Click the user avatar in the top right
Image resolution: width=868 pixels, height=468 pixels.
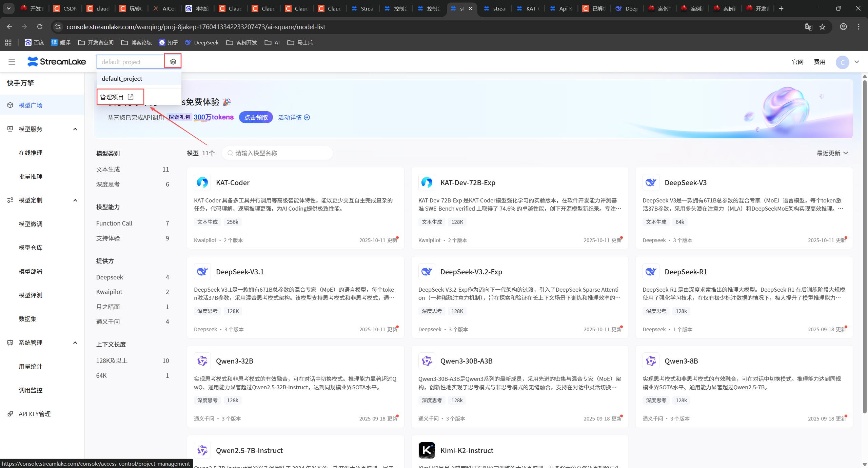click(842, 62)
